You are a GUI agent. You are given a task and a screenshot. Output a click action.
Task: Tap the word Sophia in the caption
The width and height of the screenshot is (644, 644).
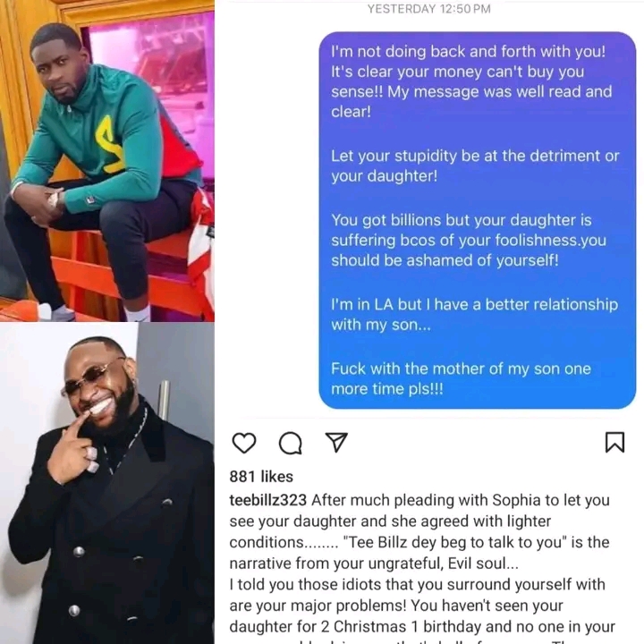tap(516, 500)
